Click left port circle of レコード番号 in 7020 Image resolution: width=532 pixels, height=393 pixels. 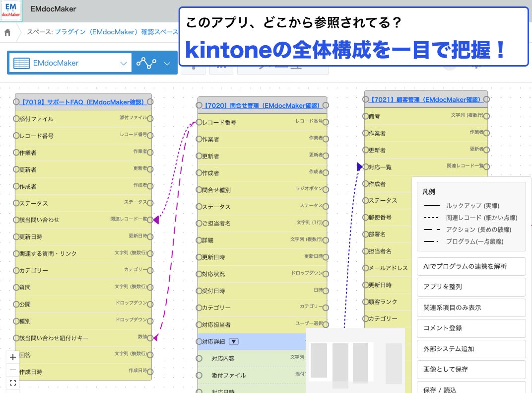[199, 122]
